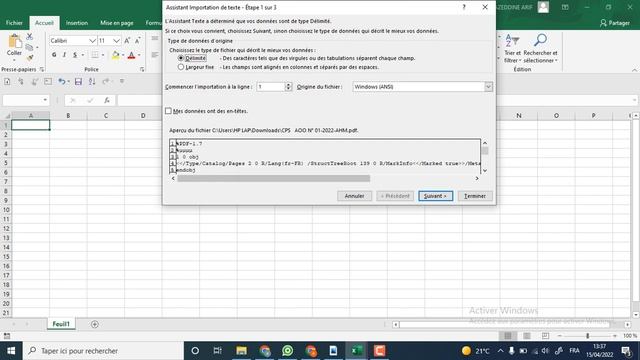This screenshot has height=360, width=640.
Task: Click the red font color A
Action: pos(131,55)
